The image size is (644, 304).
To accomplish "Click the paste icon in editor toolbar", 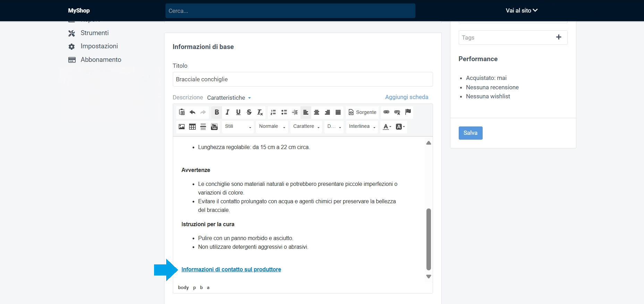I will [181, 112].
